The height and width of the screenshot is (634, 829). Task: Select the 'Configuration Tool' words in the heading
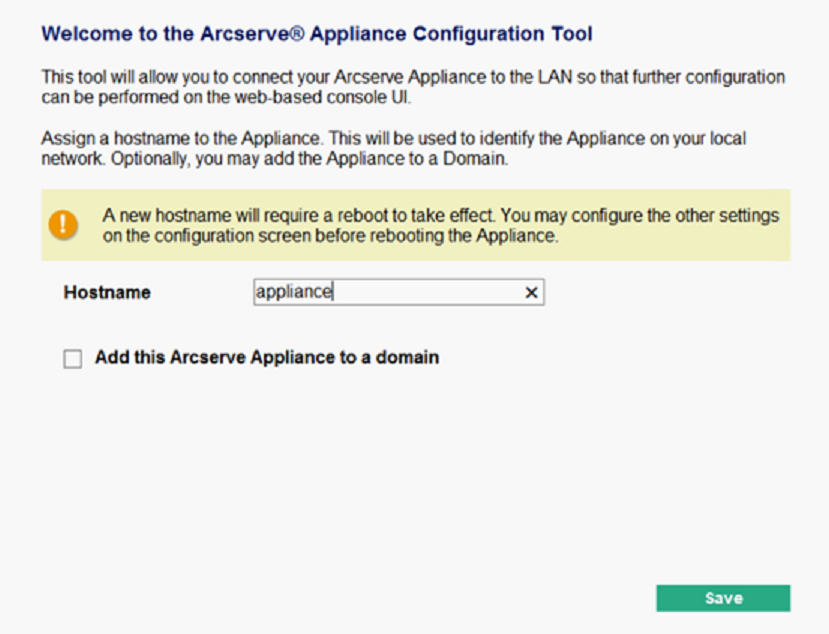click(502, 33)
